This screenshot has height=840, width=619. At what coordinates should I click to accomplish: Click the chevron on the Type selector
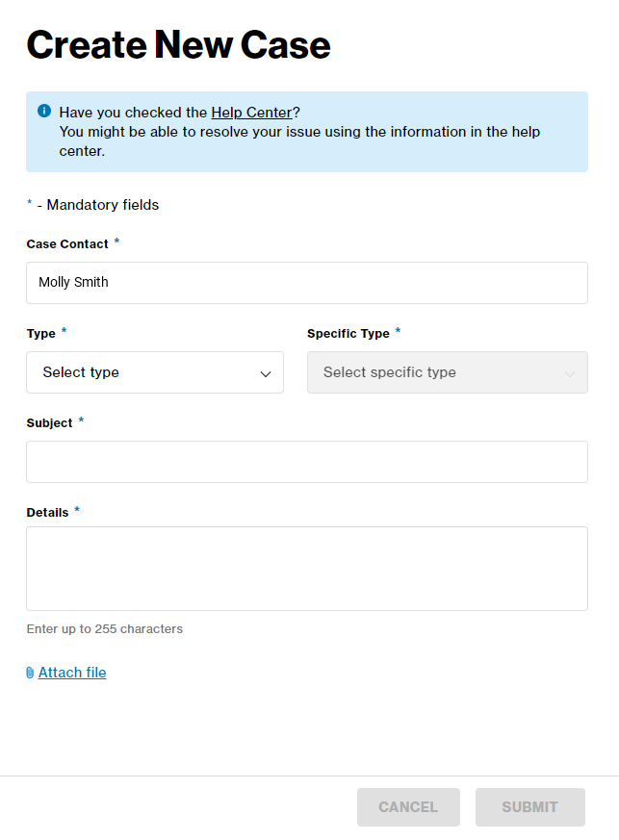265,372
